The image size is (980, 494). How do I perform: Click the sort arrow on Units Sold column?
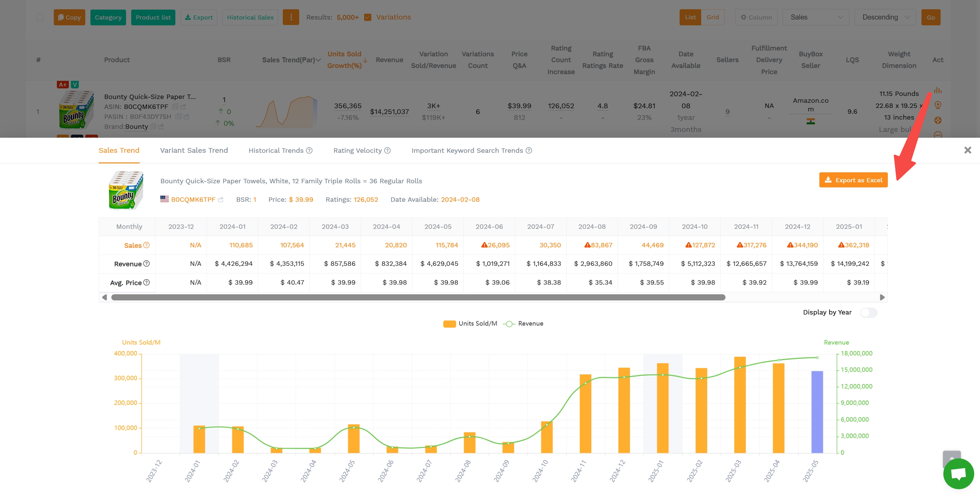click(365, 60)
